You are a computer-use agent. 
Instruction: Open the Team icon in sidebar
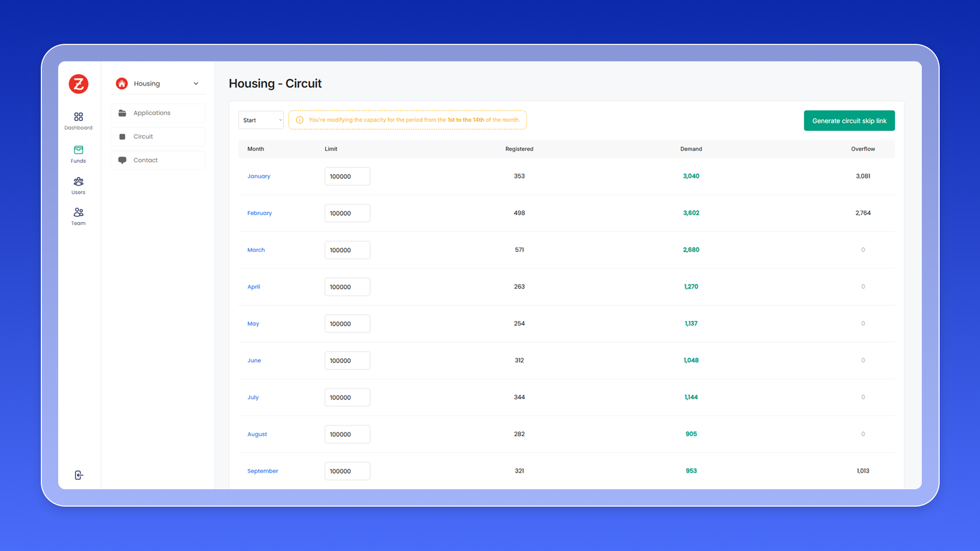(x=78, y=212)
